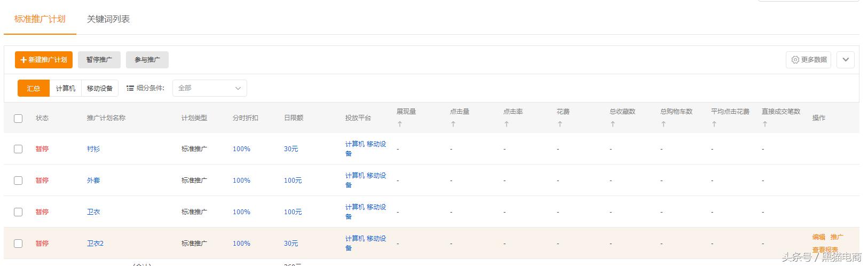Image resolution: width=868 pixels, height=266 pixels.
Task: Open the 细分条件 全部 dropdown
Action: point(209,88)
